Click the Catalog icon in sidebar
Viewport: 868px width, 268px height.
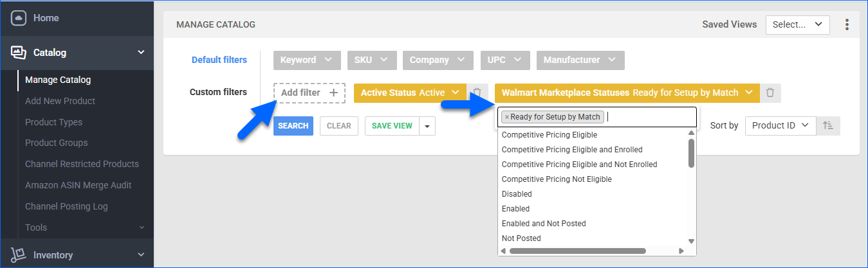18,53
